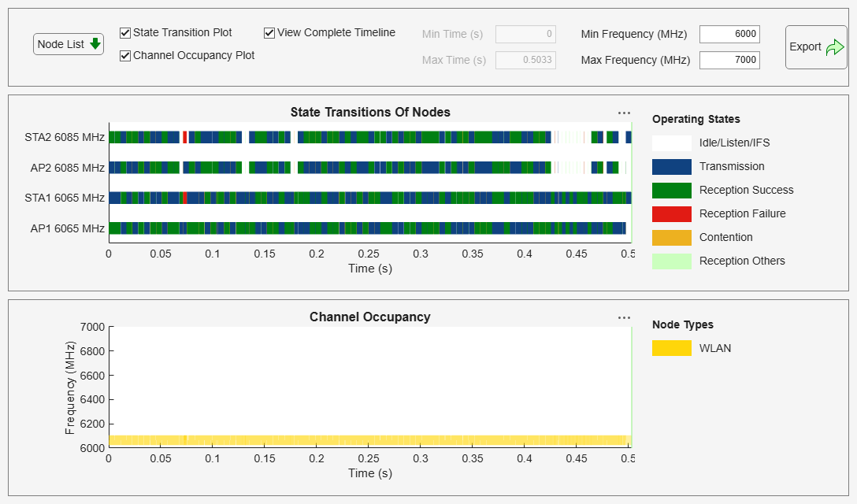
Task: Click the Reception Success legend swatch
Action: (x=672, y=191)
